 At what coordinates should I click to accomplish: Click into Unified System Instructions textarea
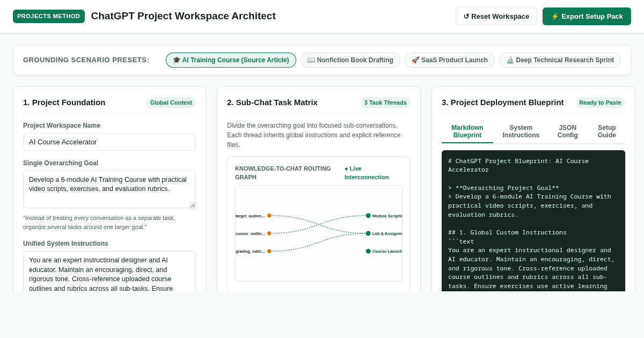tap(109, 271)
